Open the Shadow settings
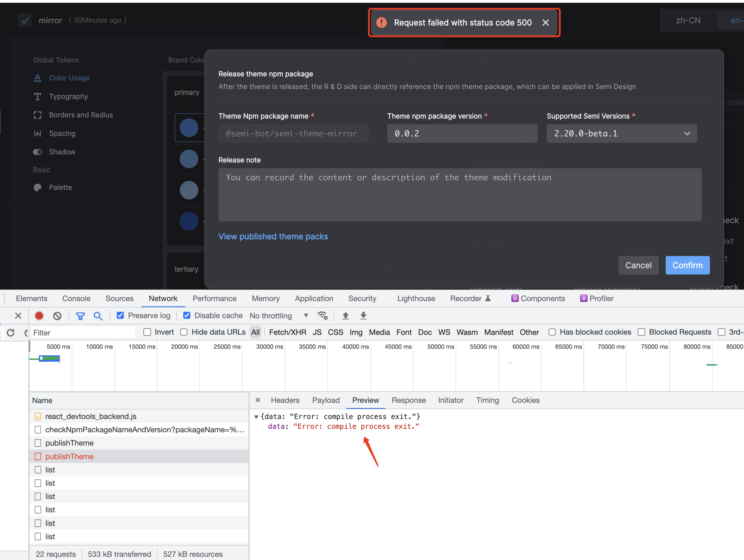Viewport: 744px width, 560px height. pos(62,152)
